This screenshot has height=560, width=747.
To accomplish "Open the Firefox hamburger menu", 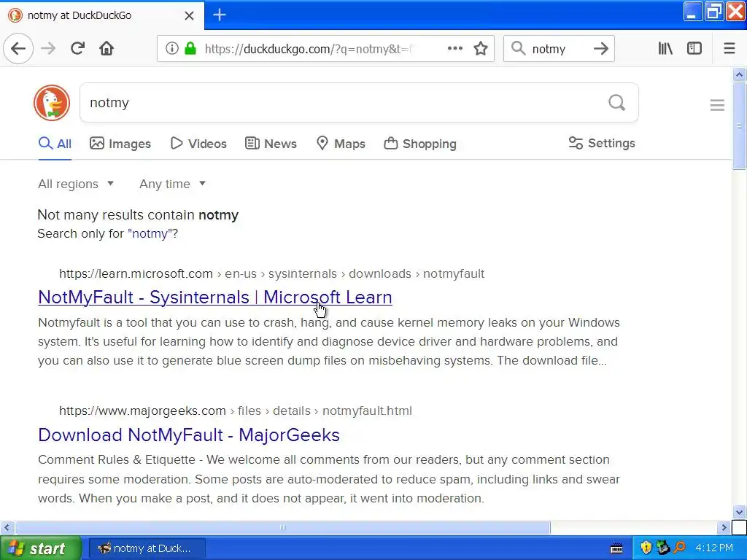I will (729, 48).
